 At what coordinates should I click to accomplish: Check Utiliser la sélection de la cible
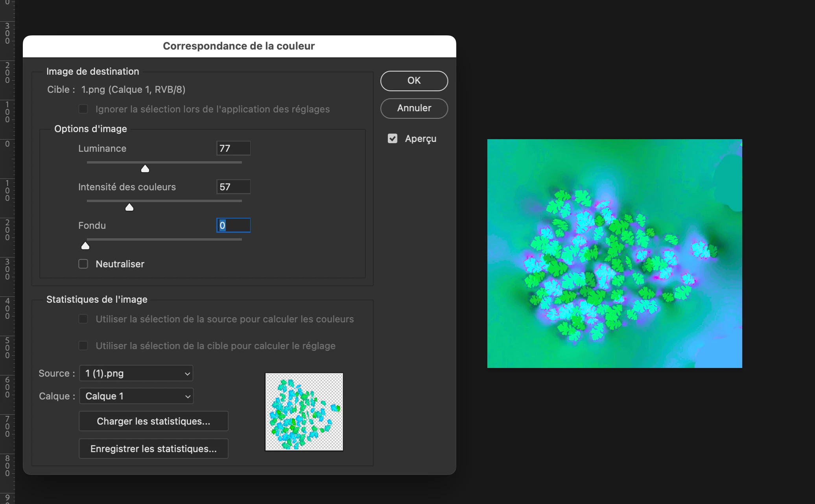83,346
